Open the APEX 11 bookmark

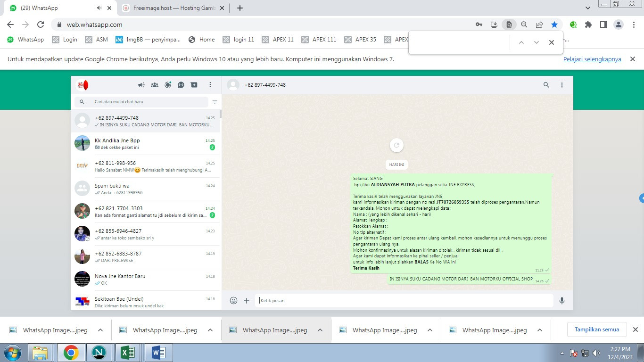pos(278,40)
